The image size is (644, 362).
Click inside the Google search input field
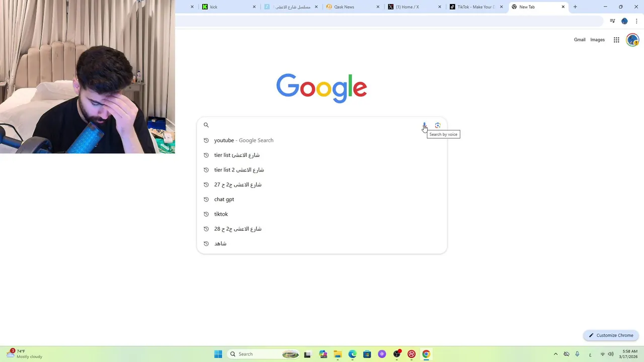pos(314,125)
